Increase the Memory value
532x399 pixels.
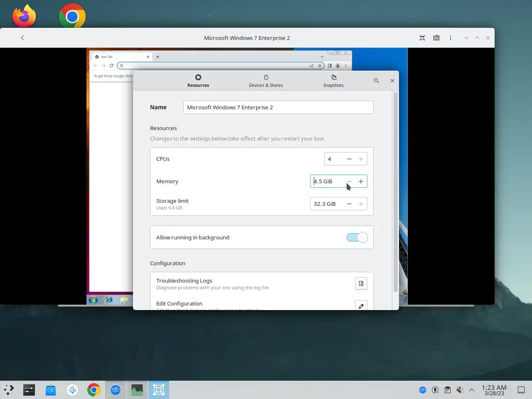pyautogui.click(x=361, y=181)
